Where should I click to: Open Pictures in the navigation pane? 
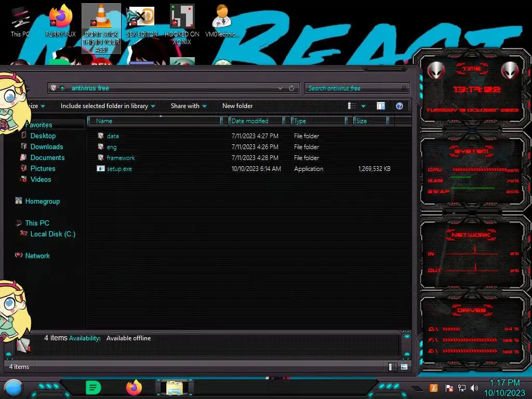43,168
